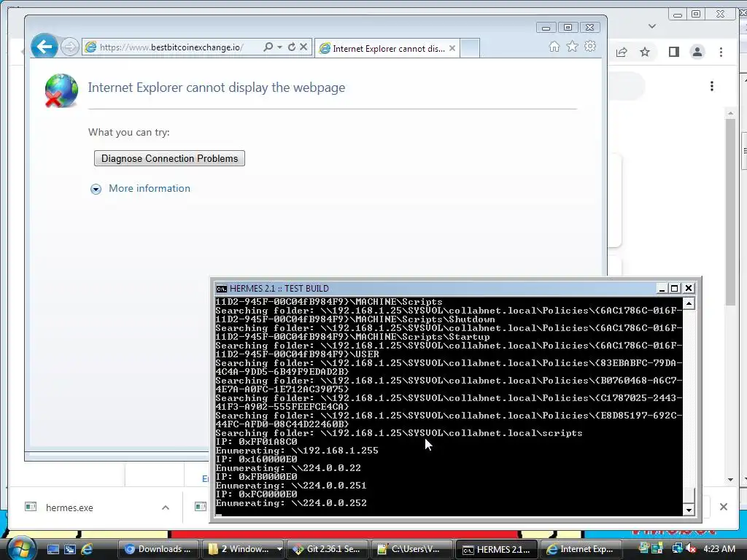Click 'Enumerating: \\192.168.1.255' console line

tap(297, 451)
